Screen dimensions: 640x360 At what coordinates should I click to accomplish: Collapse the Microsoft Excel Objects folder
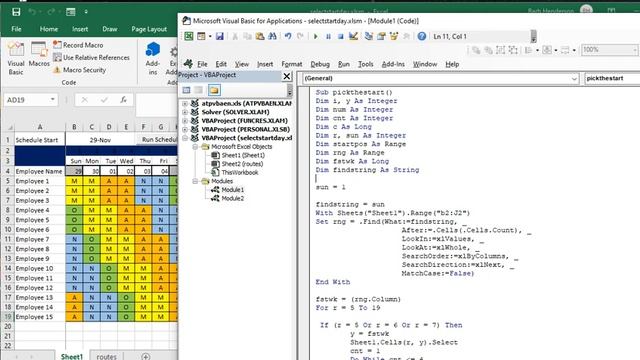pyautogui.click(x=195, y=147)
